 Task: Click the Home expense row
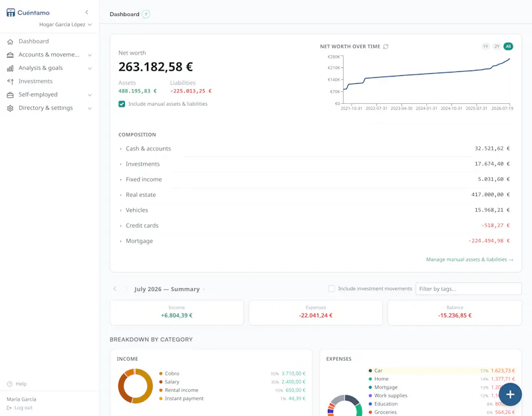click(442, 379)
